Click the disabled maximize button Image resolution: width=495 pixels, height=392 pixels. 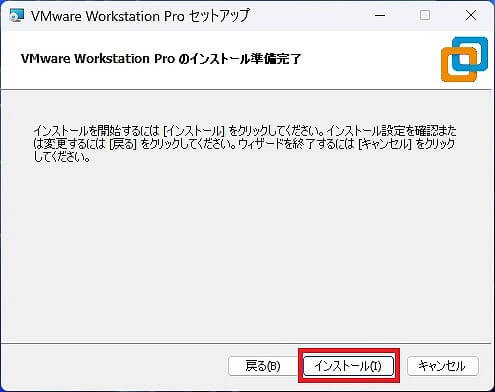(x=425, y=15)
